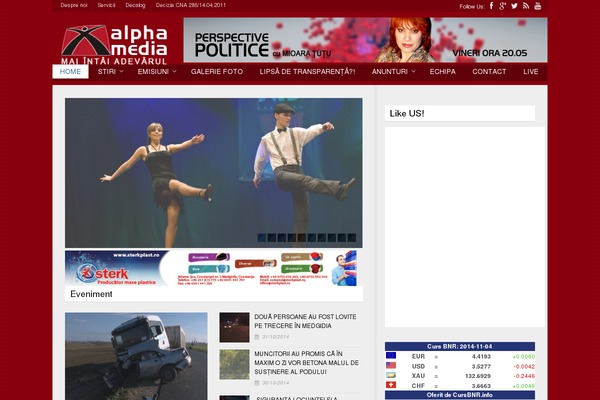
Task: Select the first slideshow indicator square
Action: pyautogui.click(x=262, y=238)
